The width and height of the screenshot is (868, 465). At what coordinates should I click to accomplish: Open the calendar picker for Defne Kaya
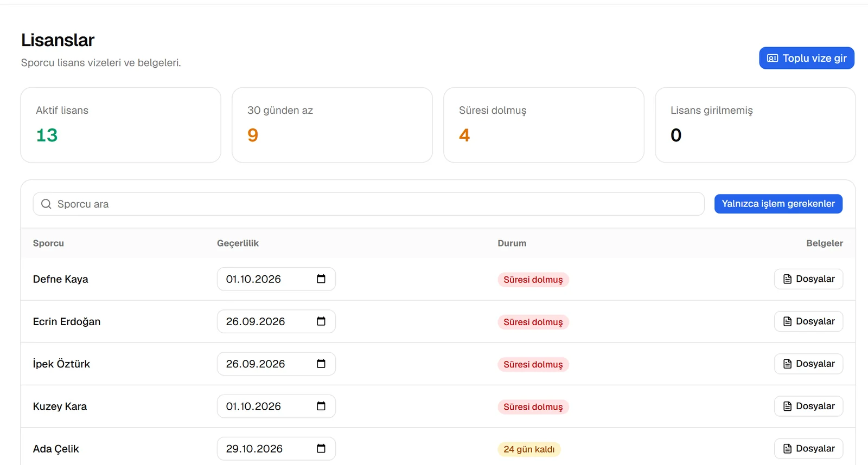pos(321,279)
